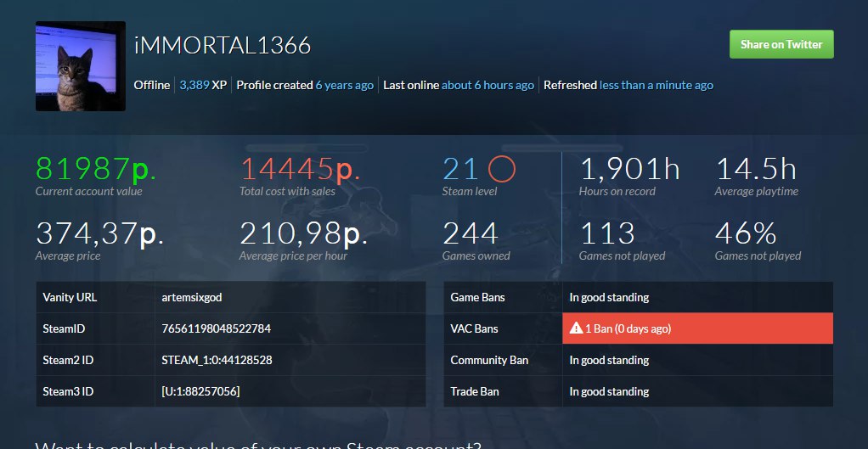868x449 pixels.
Task: Click the red '1 Ban (0 days ago)' cell
Action: point(696,329)
